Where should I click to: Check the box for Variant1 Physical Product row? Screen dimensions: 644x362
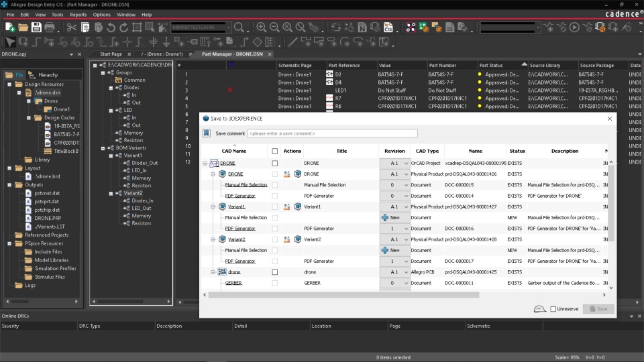click(x=275, y=206)
